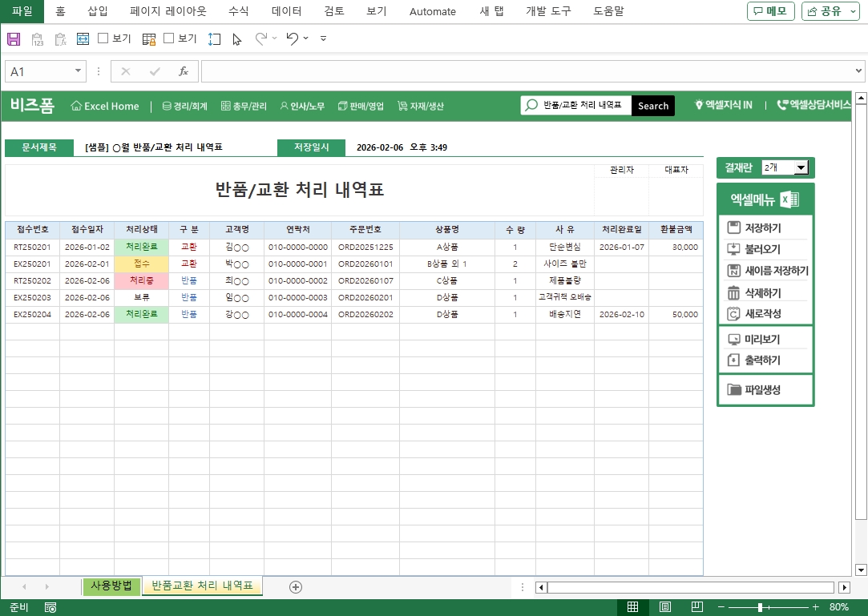868x616 pixels.
Task: Switch to Page Break Preview icon
Action: coord(697,607)
